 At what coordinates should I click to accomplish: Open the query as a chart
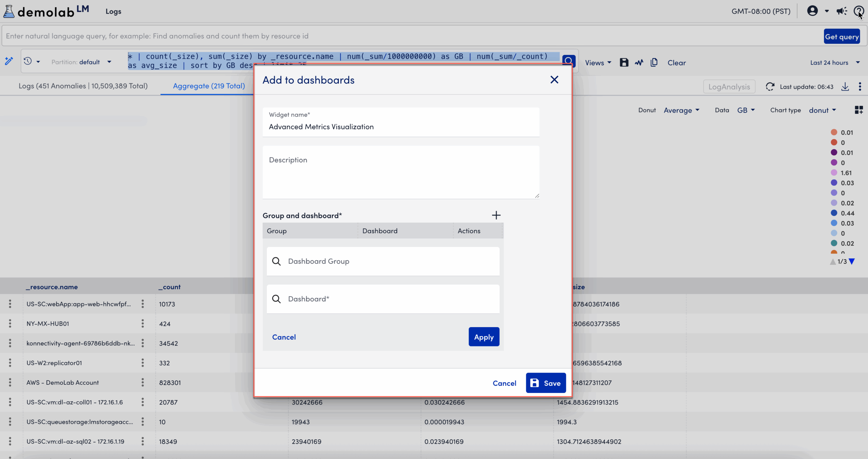pos(639,63)
